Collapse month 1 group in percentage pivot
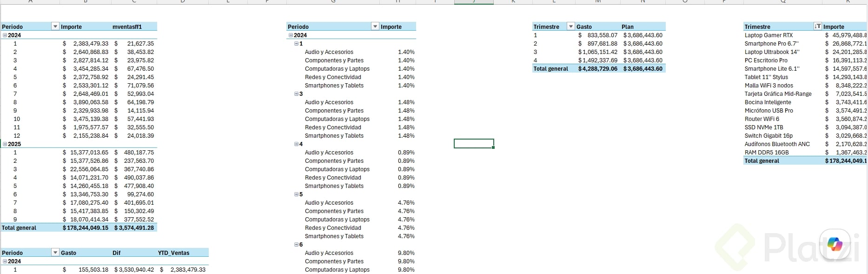This screenshot has width=868, height=274. coord(296,43)
